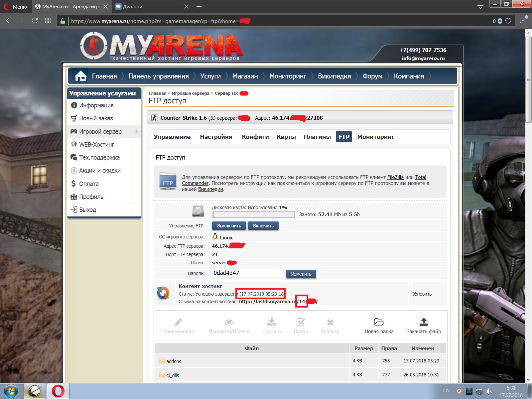Click the Закачать файл upload icon
Viewport: 532px width, 399px height.
tap(424, 322)
